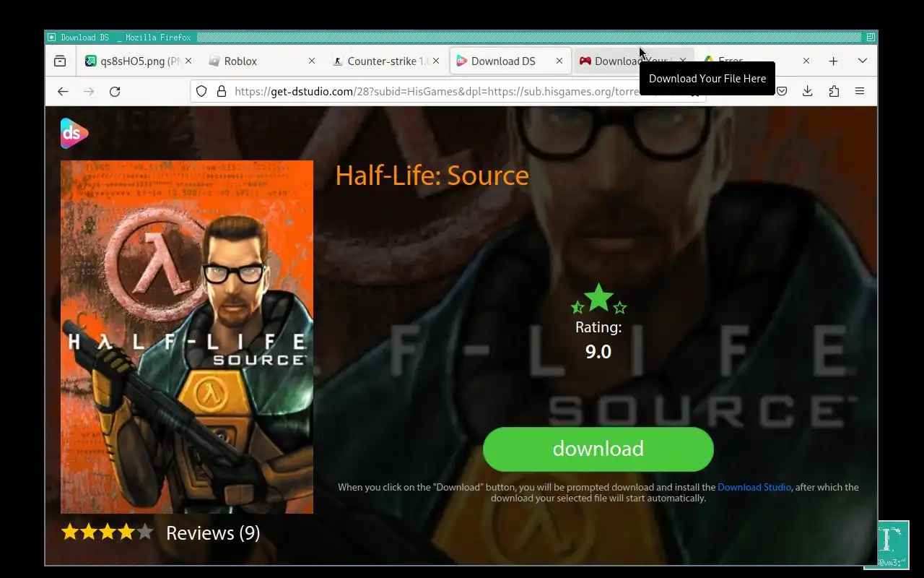The width and height of the screenshot is (924, 578).
Task: Click the Half-Life: Source title
Action: click(432, 176)
